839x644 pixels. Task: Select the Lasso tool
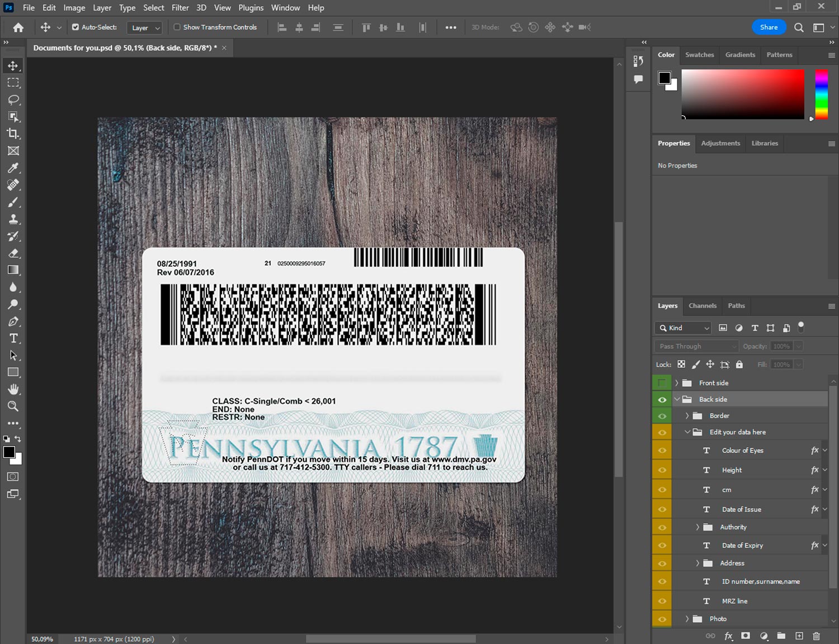pyautogui.click(x=13, y=100)
